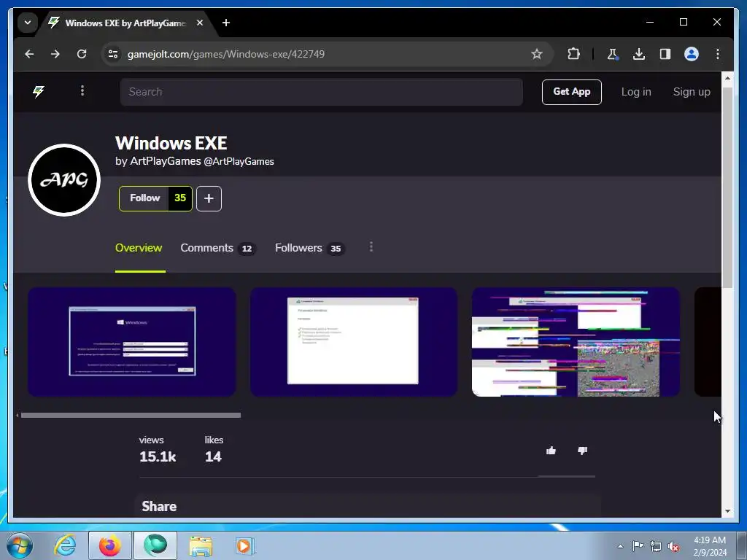Click the Get App button
747x560 pixels.
[x=572, y=92]
